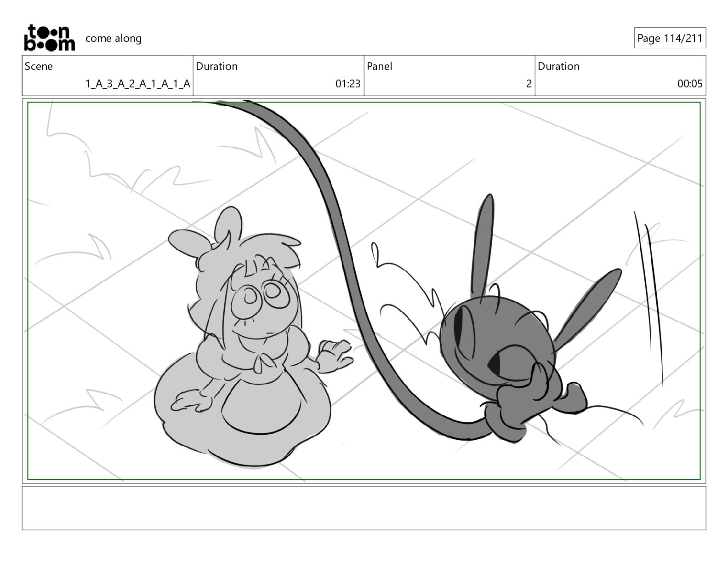Select the panel number '2'
The image size is (728, 563).
(x=529, y=84)
